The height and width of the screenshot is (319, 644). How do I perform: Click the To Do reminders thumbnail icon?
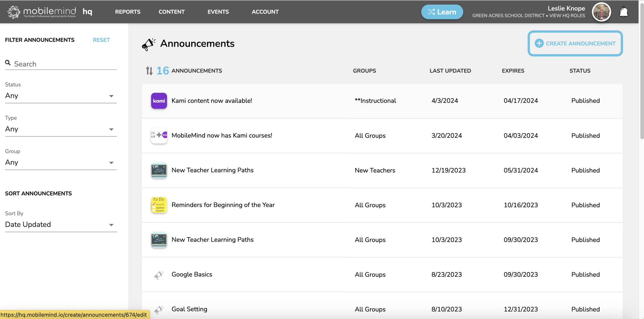click(x=159, y=205)
